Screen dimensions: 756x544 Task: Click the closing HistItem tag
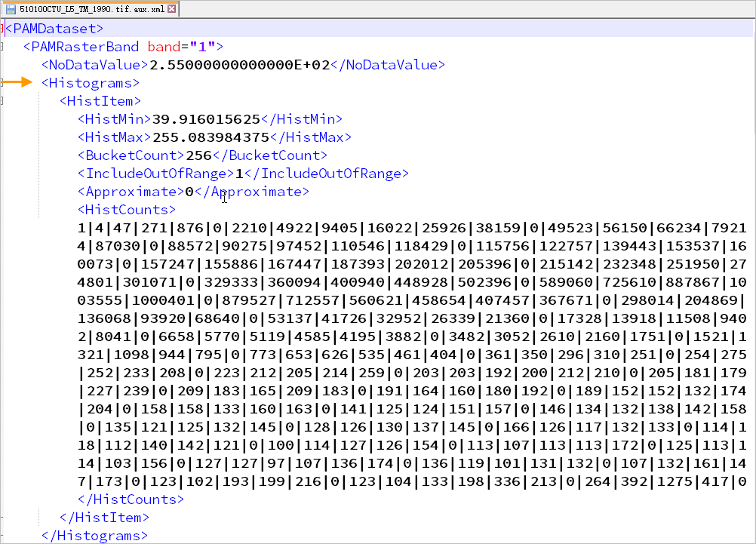click(x=104, y=518)
